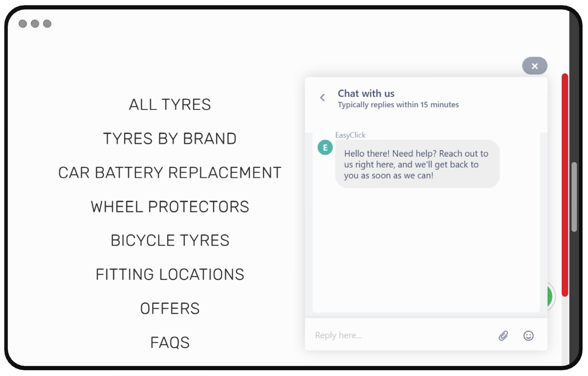Choose BICYCLE TYRES from the list
Viewport: 588px width, 376px height.
coord(170,240)
